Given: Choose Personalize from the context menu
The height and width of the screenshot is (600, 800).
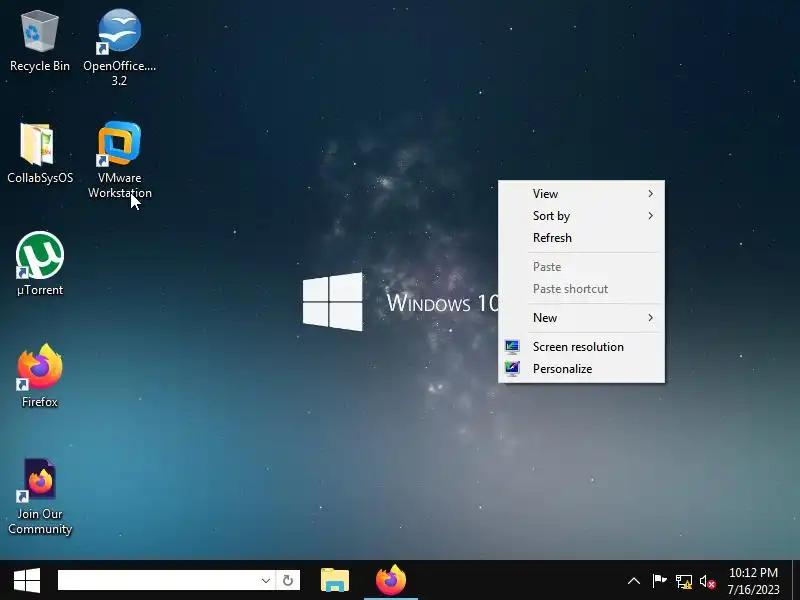Looking at the screenshot, I should 582,369.
